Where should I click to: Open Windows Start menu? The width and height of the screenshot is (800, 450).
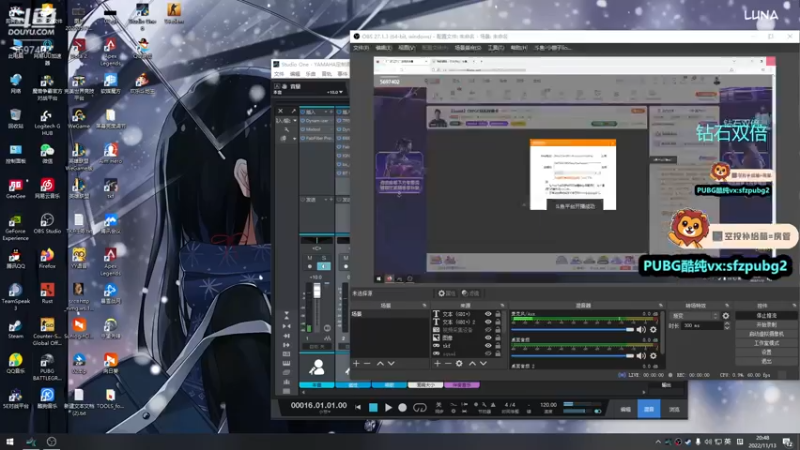point(10,441)
